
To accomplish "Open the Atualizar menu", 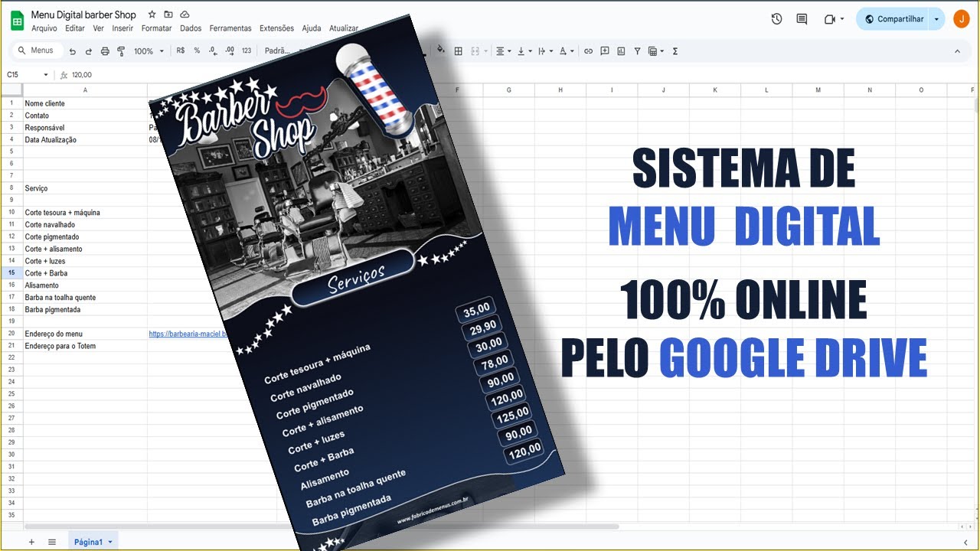I will (344, 28).
